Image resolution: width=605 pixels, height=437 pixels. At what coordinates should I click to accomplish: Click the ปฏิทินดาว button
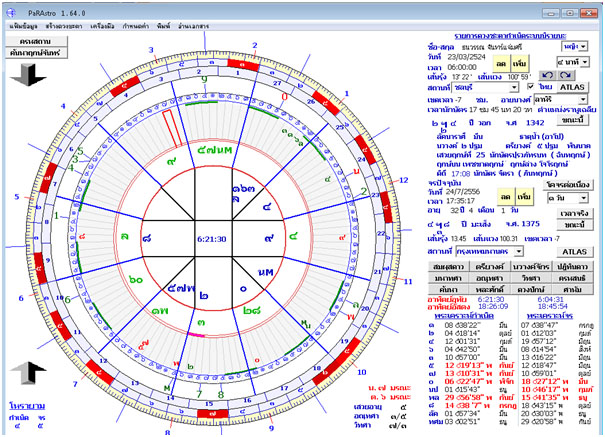572,267
